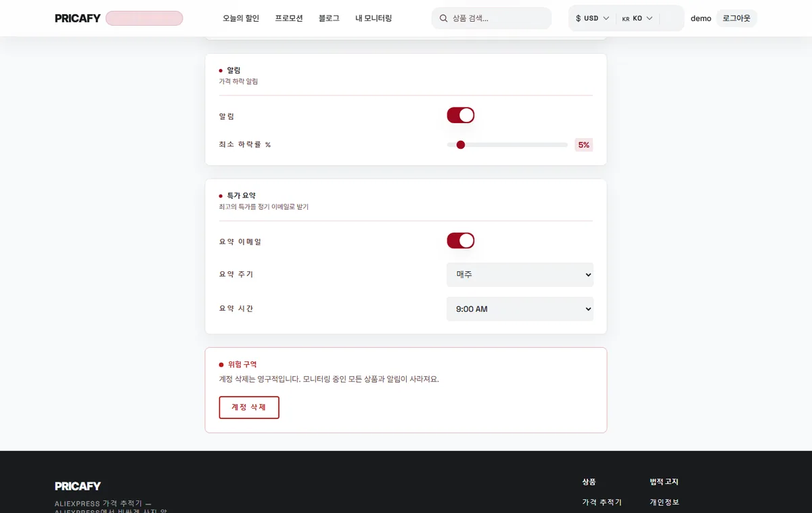
Task: Click the PRICAFY logo in the header
Action: pos(78,18)
